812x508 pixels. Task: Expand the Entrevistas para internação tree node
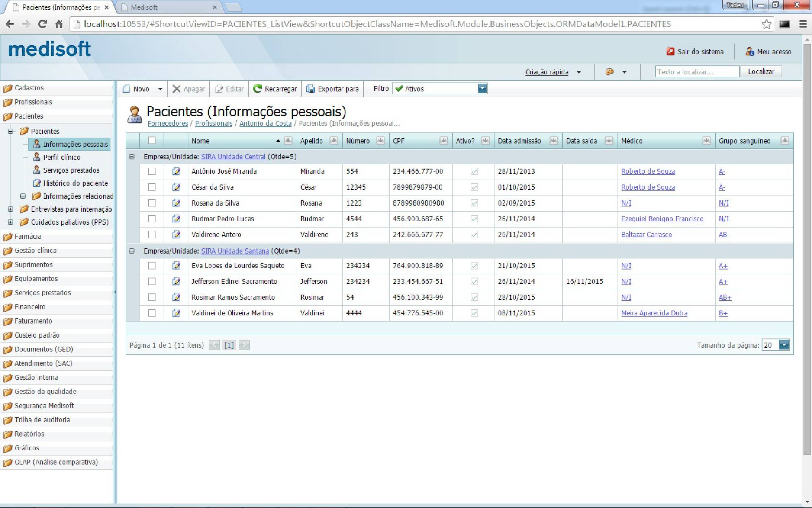(x=11, y=209)
